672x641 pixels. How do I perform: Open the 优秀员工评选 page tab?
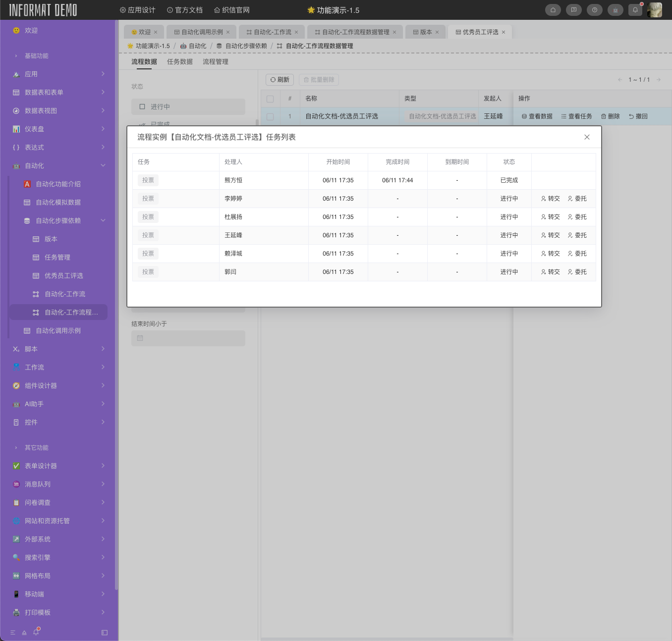coord(480,32)
